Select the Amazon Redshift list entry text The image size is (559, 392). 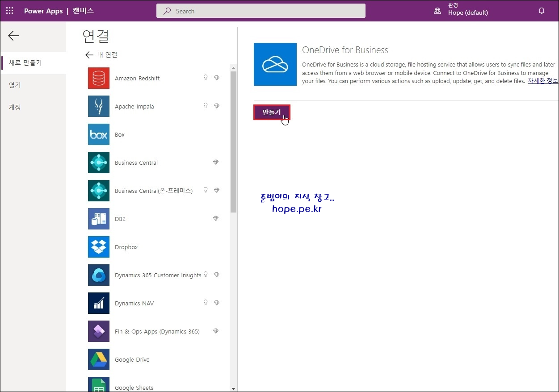[137, 78]
